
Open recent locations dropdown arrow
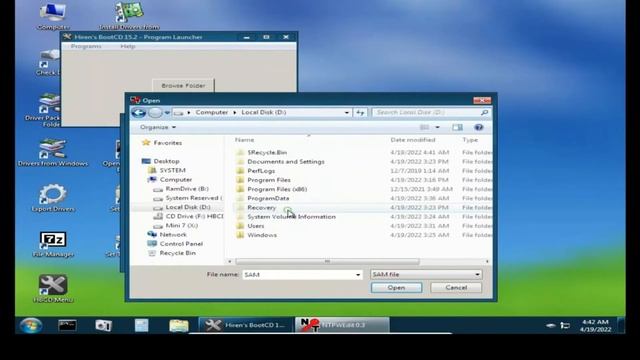(x=167, y=113)
